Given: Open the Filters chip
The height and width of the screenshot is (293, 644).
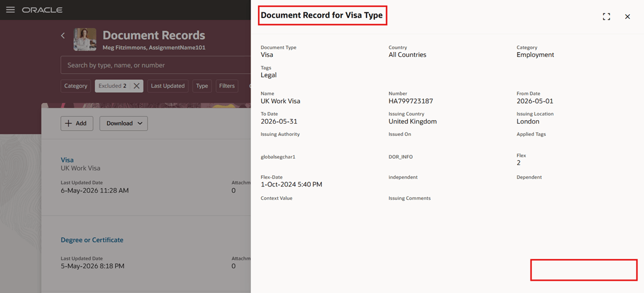Looking at the screenshot, I should [227, 86].
